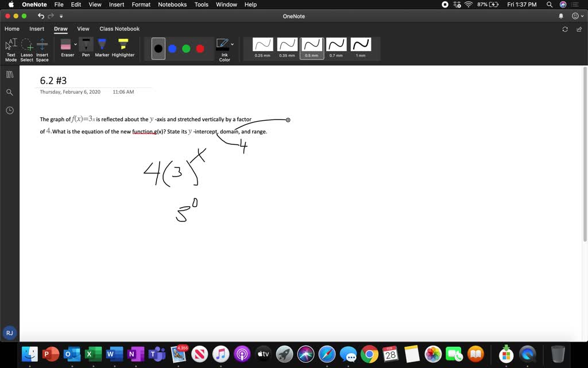Expand the Ink Color dropdown
Screen dimensions: 588x368
[232, 44]
